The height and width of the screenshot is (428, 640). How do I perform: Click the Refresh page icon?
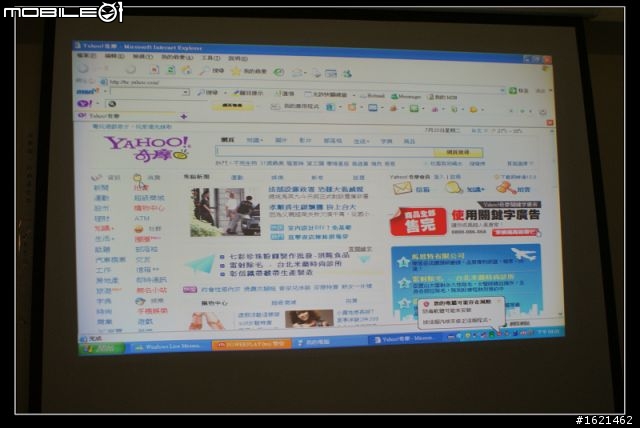point(171,70)
